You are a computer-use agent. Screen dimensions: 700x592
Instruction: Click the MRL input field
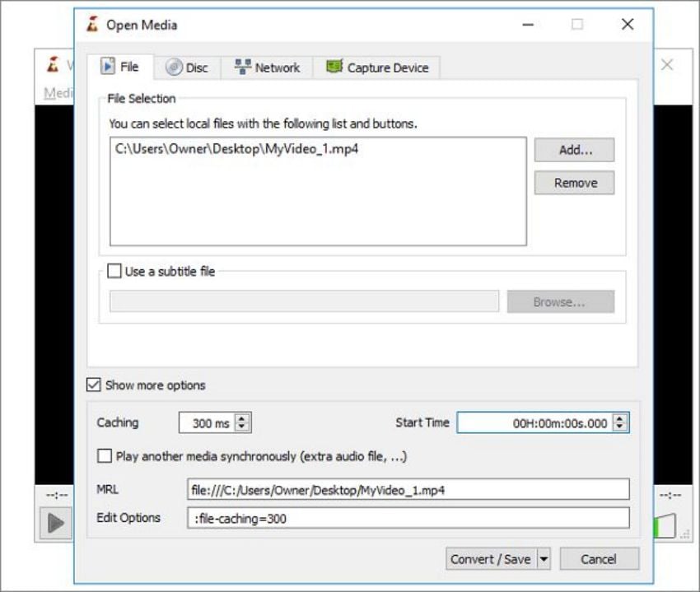click(x=408, y=489)
